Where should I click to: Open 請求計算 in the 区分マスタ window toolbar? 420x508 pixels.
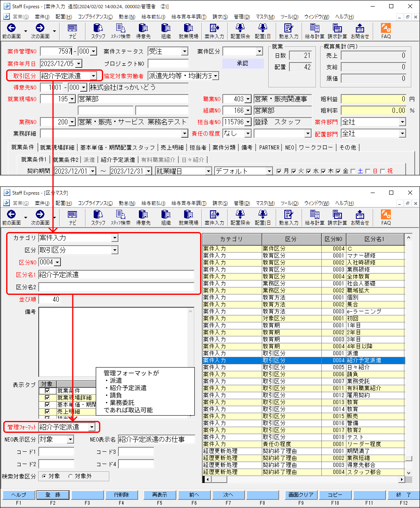point(337,217)
